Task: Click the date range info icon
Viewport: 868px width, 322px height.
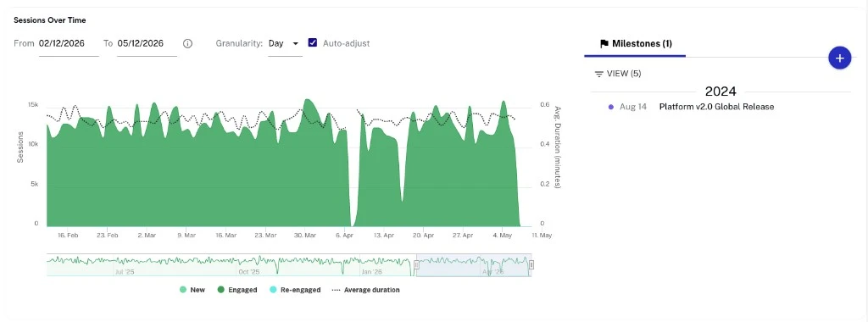Action: [187, 44]
